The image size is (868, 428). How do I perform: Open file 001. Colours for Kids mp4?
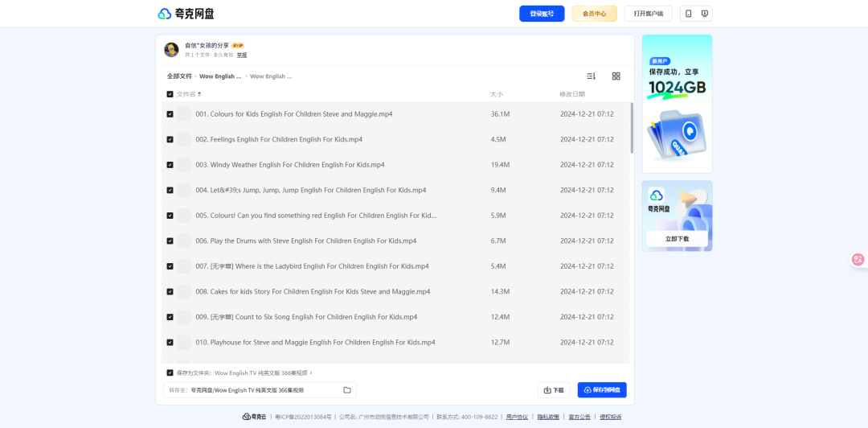pyautogui.click(x=294, y=114)
